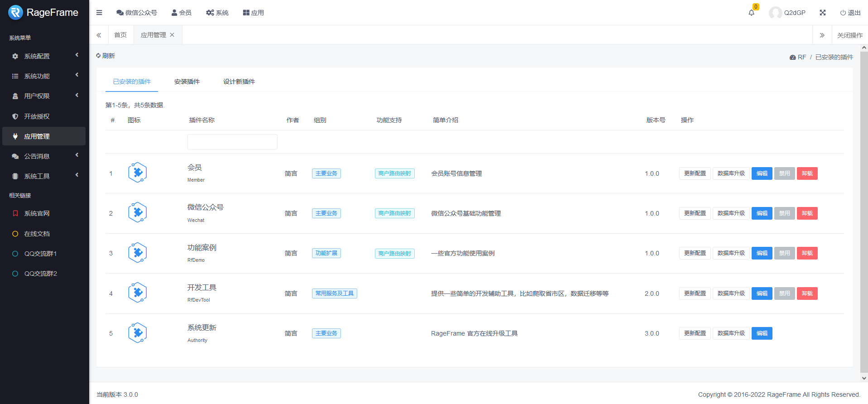868x404 pixels.
Task: Click 卸载 for the 微信公众号 plugin
Action: coord(807,213)
